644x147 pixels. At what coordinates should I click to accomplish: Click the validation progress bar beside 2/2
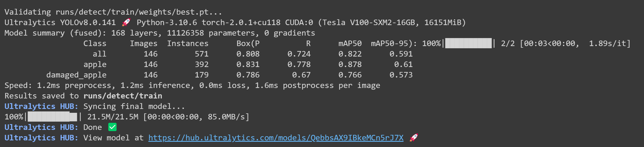pos(468,43)
